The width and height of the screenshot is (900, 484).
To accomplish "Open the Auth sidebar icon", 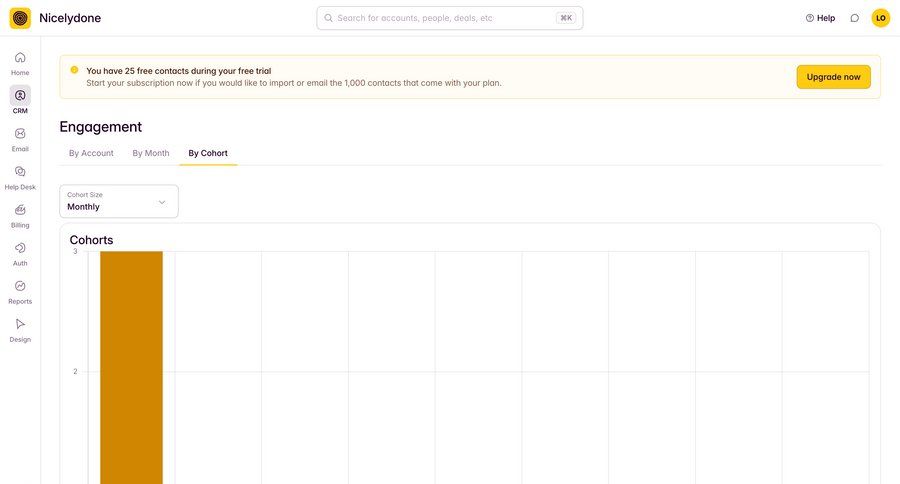I will 20,248.
